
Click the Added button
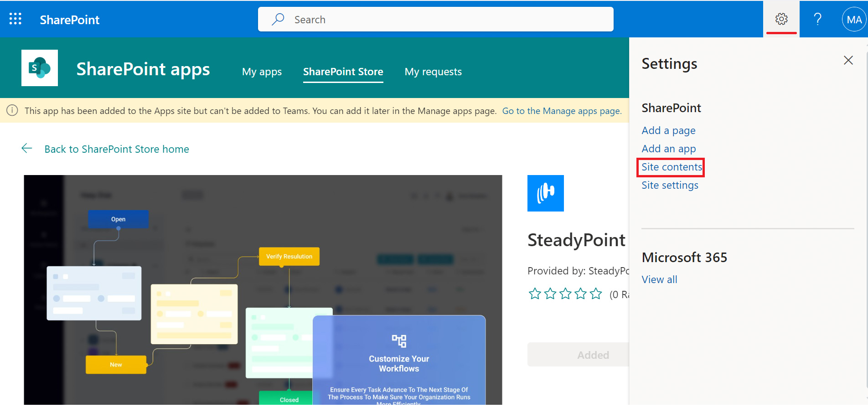click(579, 355)
